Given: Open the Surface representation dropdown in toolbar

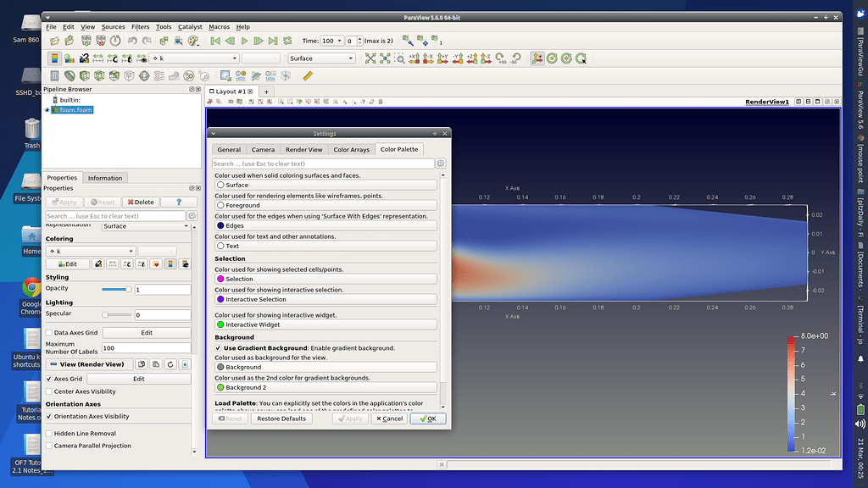Looking at the screenshot, I should click(321, 58).
